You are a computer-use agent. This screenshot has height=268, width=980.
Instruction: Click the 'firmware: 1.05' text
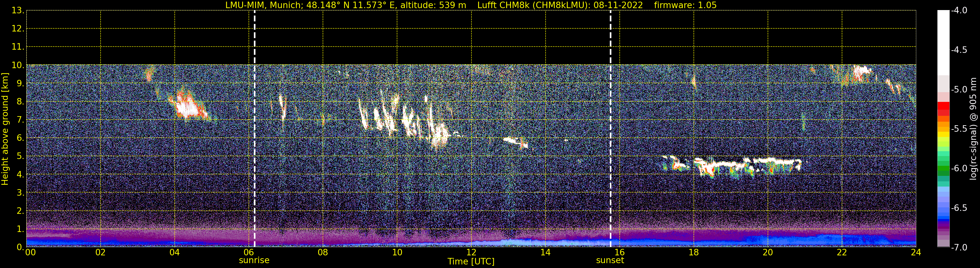tap(685, 5)
